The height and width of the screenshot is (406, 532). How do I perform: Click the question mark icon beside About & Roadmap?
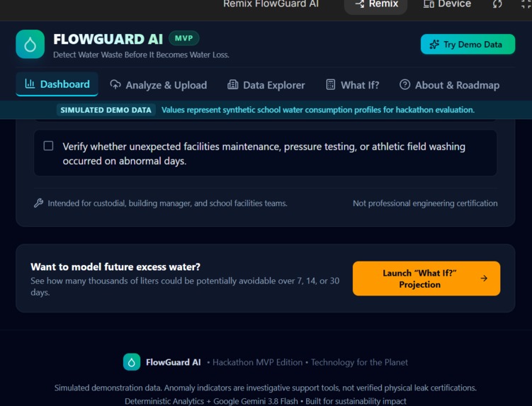pyautogui.click(x=404, y=84)
